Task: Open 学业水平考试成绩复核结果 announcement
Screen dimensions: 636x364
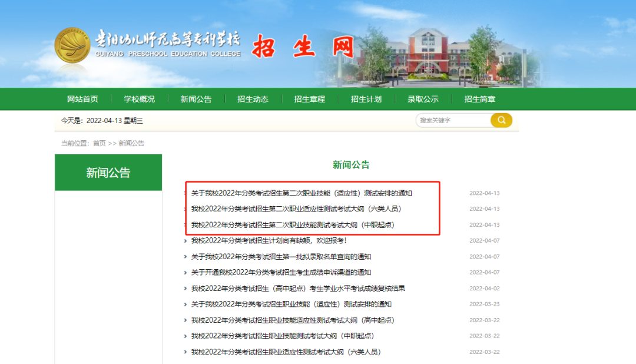Action: [298, 288]
